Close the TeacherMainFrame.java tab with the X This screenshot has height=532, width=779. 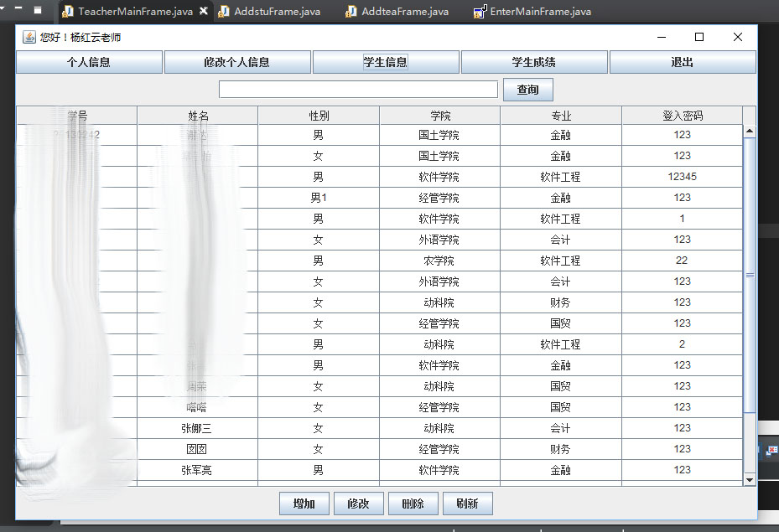[x=203, y=11]
